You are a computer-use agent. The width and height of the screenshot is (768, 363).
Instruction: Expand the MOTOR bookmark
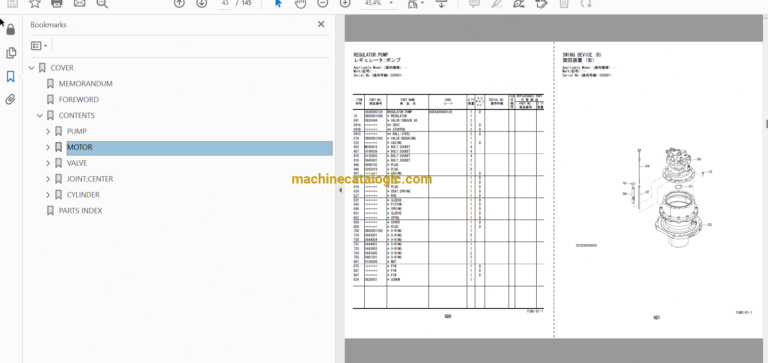[48, 147]
